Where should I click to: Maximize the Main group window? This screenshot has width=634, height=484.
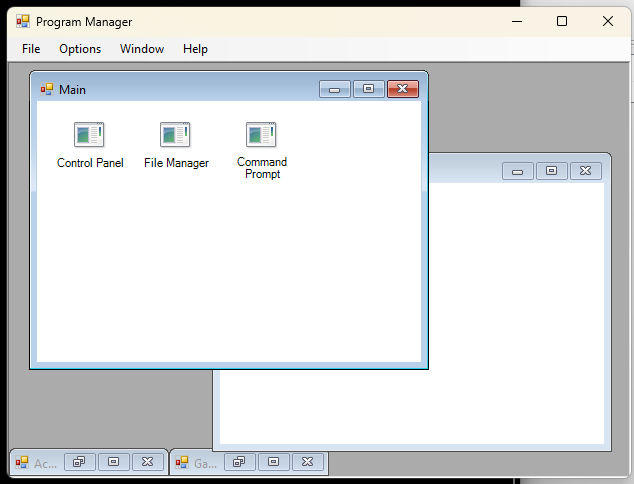coord(368,89)
